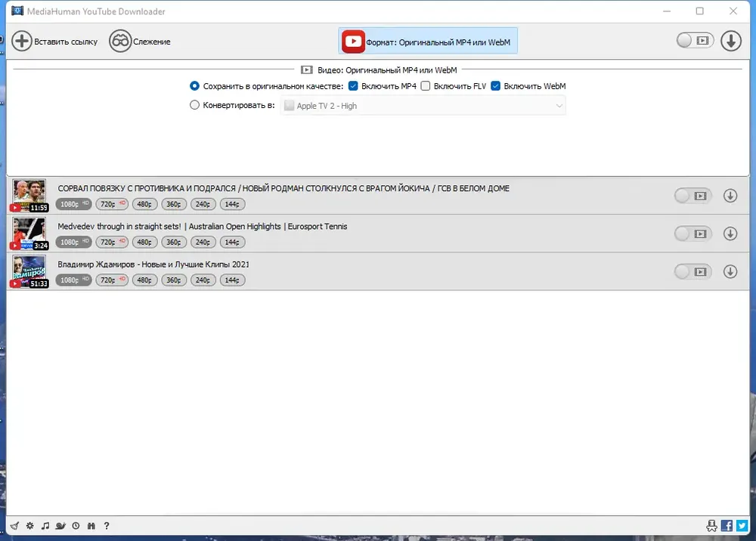This screenshot has width=756, height=541.
Task: Open the Twitter icon link
Action: 742,526
